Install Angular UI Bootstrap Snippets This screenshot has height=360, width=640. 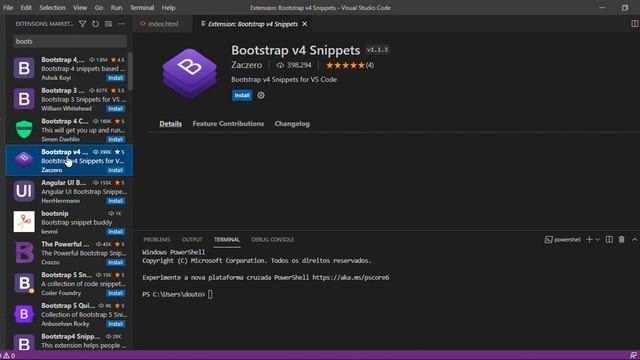coord(116,201)
